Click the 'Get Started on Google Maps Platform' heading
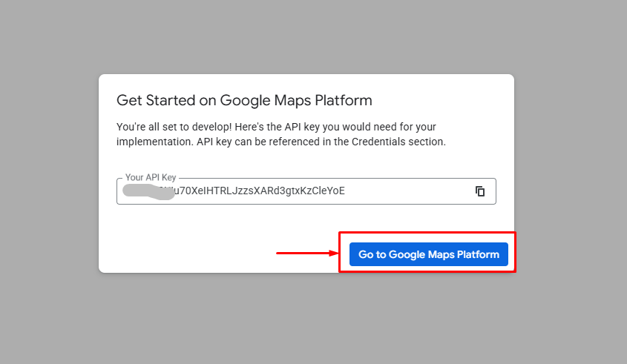This screenshot has height=364, width=627. (x=244, y=100)
